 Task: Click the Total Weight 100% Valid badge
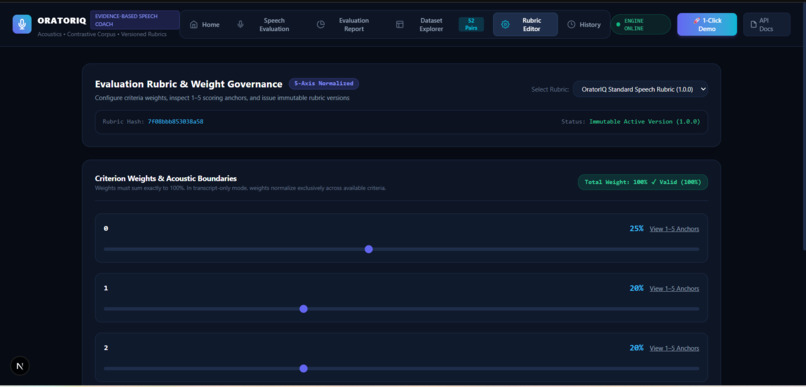(x=643, y=182)
